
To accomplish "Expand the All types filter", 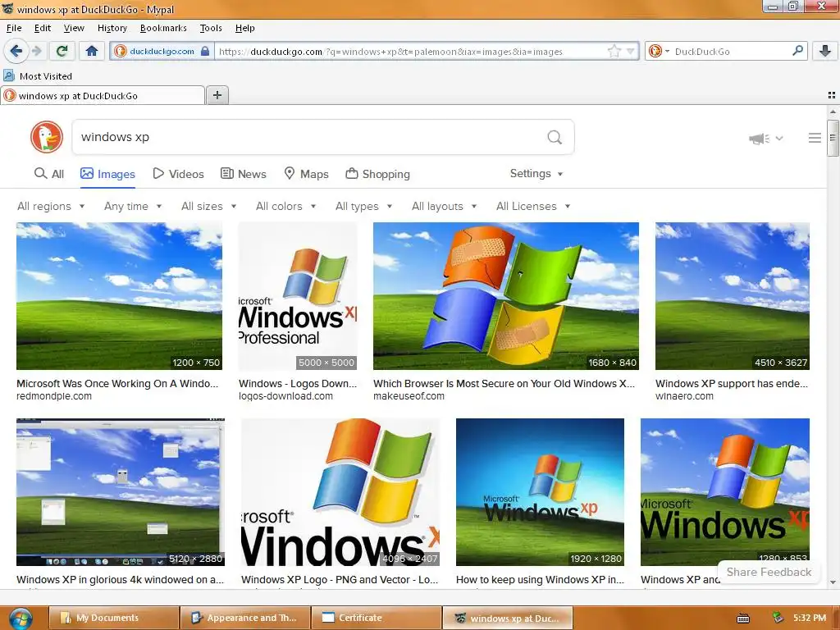I will pos(363,206).
